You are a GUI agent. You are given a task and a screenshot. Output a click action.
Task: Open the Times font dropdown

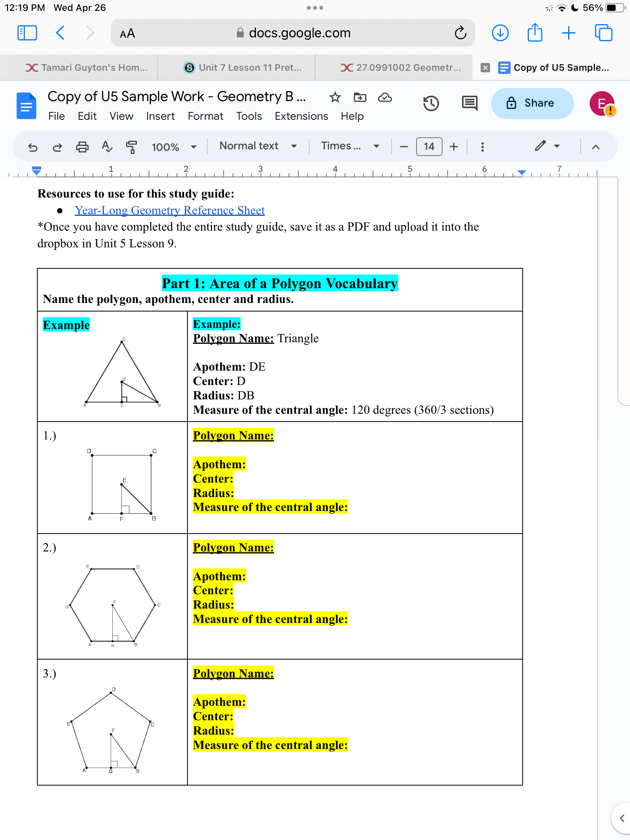[x=349, y=146]
